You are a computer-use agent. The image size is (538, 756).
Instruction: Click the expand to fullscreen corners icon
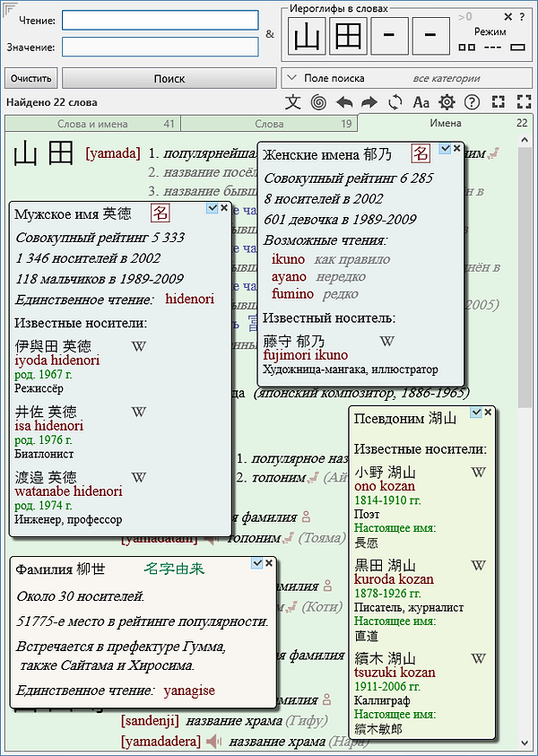(x=524, y=101)
